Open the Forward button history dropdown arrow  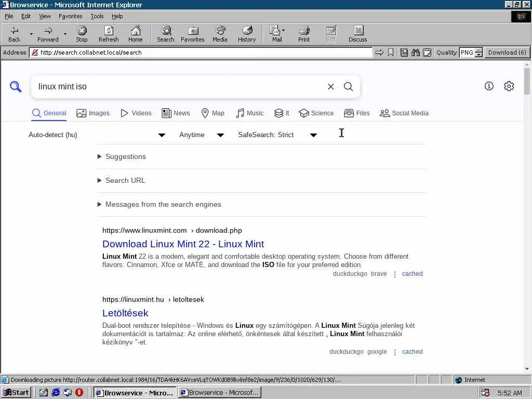(65, 34)
